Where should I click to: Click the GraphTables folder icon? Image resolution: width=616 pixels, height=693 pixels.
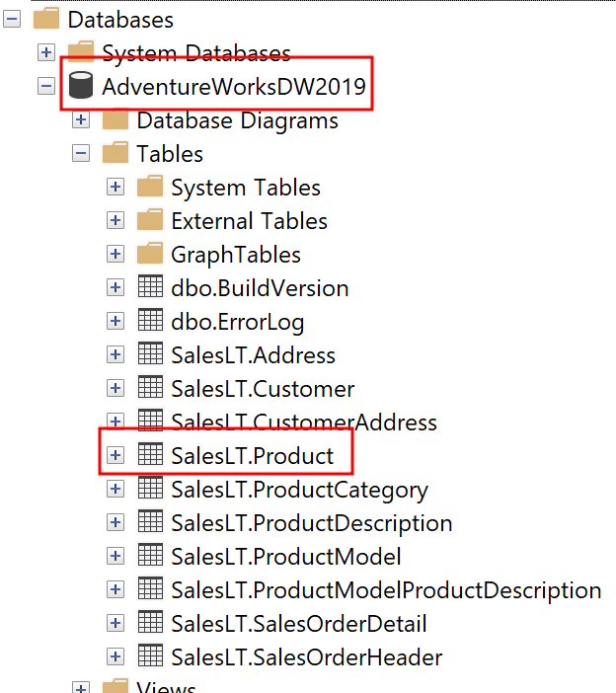pos(150,254)
